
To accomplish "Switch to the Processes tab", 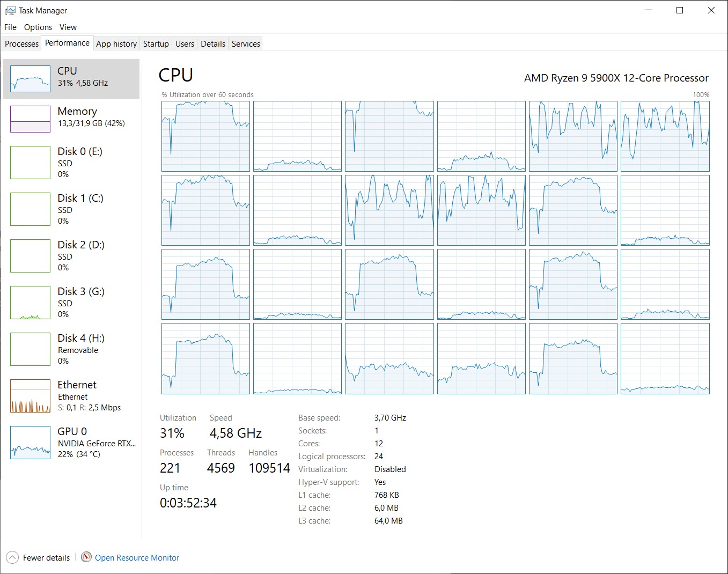I will pos(22,44).
